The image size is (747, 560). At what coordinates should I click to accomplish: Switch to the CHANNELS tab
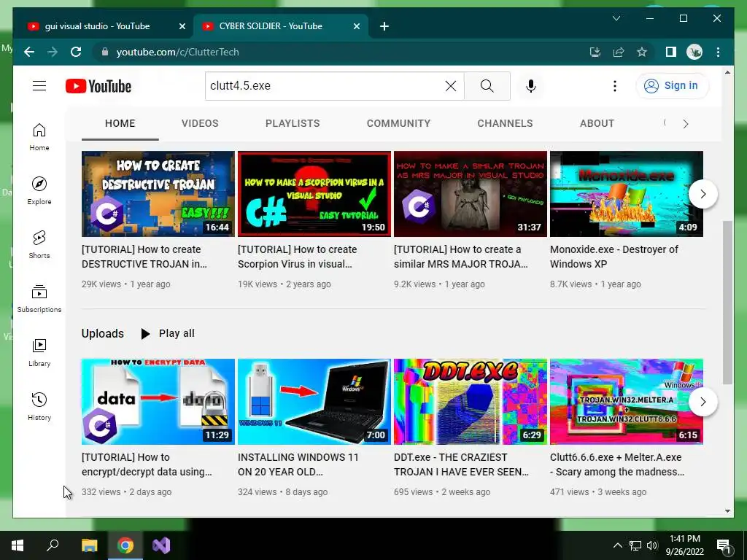pos(505,124)
